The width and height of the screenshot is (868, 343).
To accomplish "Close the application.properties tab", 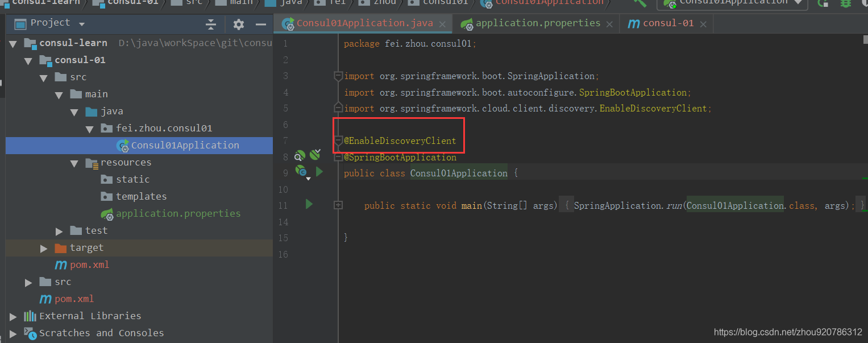I will (x=610, y=24).
